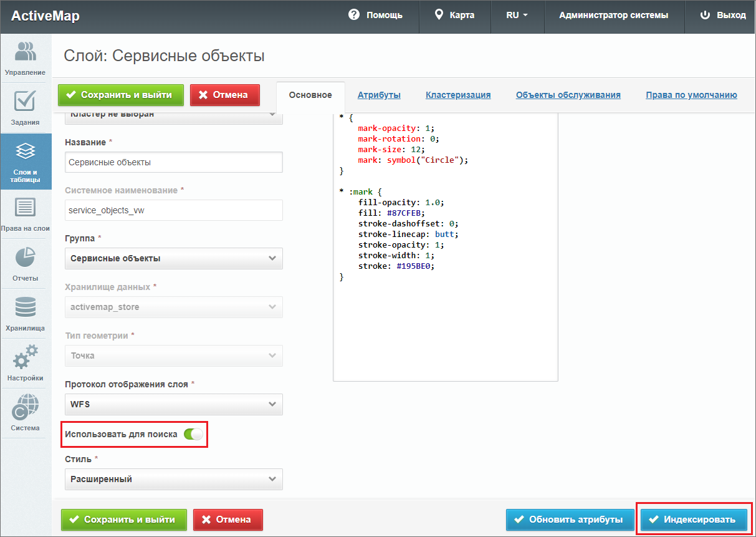Open the RU language selector
Screen dimensions: 756x537
(517, 16)
